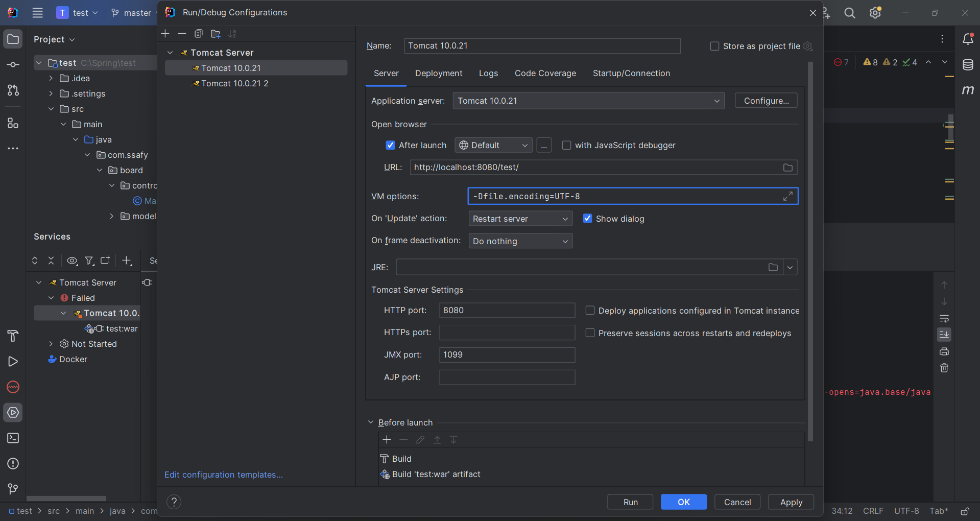Create new configuration folder
The image size is (980, 521).
tap(216, 34)
